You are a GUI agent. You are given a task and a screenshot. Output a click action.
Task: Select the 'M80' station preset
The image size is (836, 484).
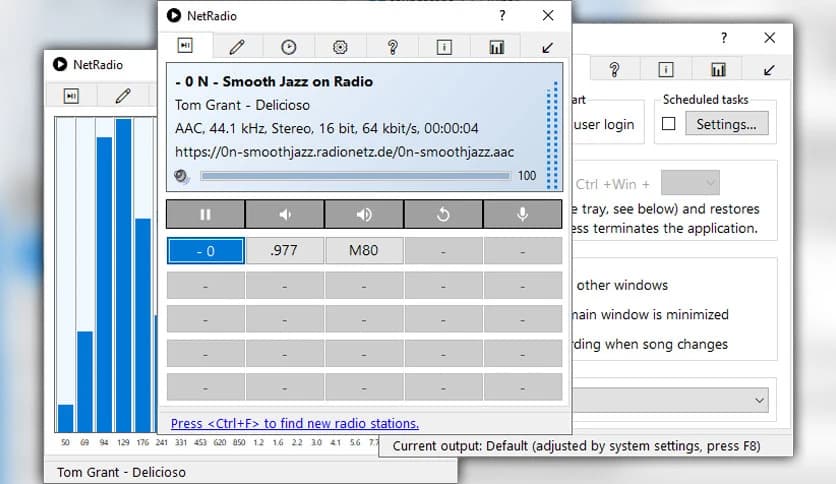click(364, 251)
